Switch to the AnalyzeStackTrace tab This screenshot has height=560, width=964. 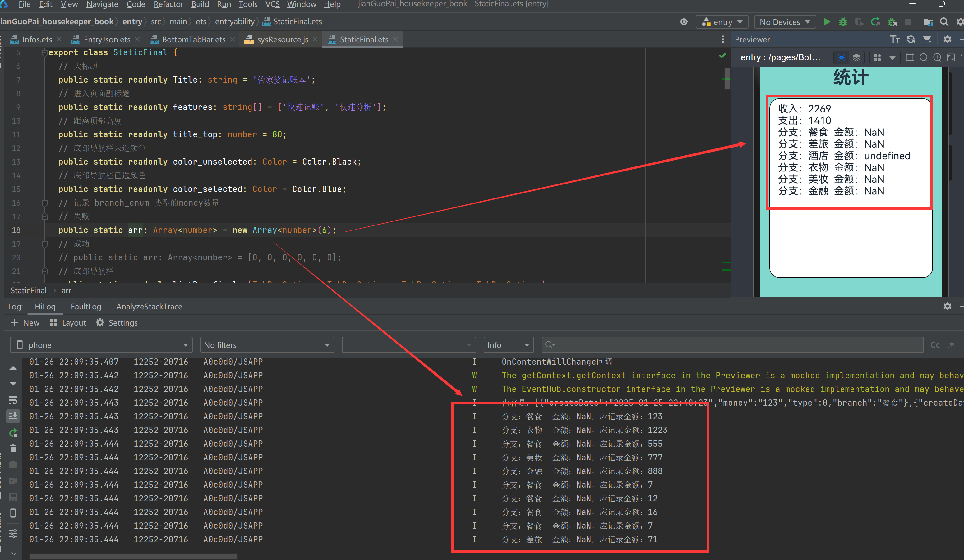(149, 307)
